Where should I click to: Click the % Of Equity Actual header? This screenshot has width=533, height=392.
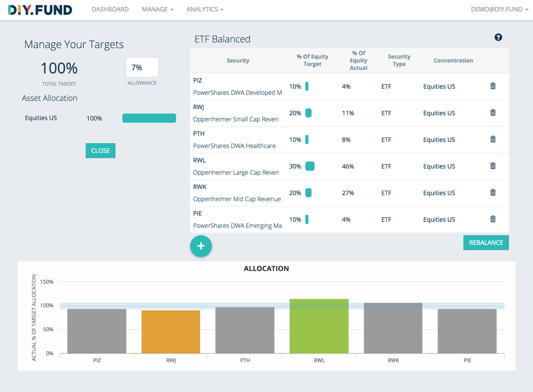click(358, 60)
